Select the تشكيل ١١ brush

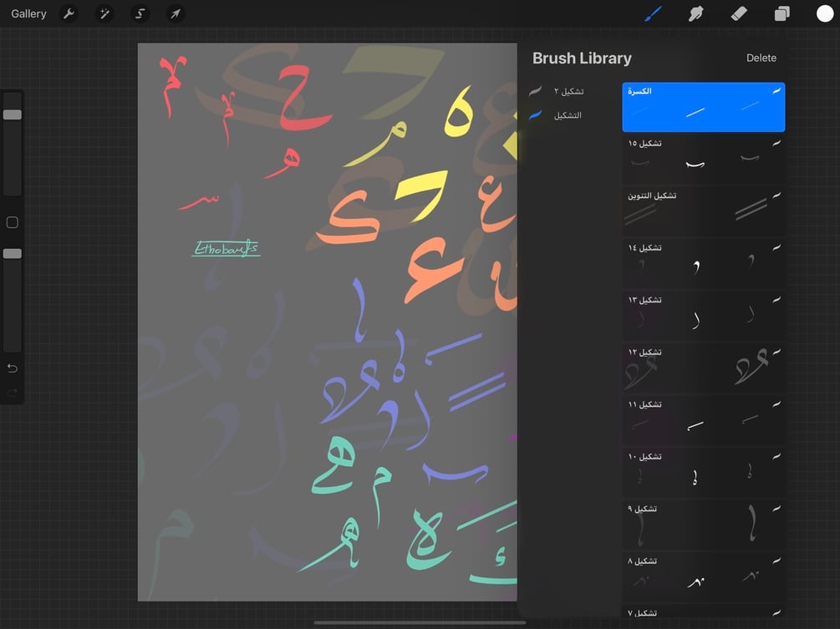click(x=704, y=420)
